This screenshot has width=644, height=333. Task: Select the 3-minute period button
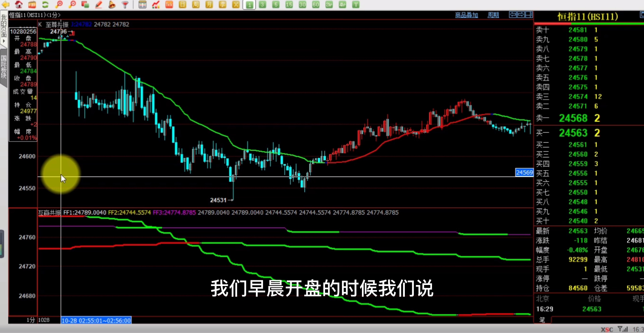[263, 4]
